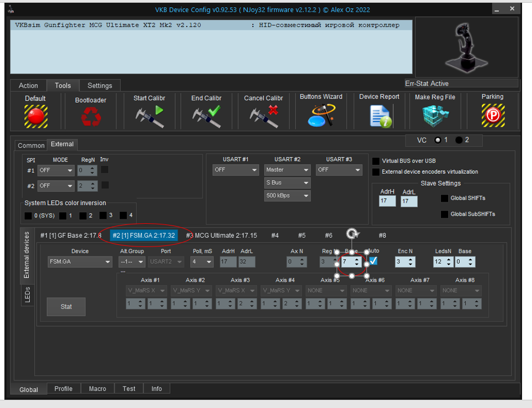Screen dimensions: 532x408
Task: Click the Make Reg File icon
Action: click(435, 116)
